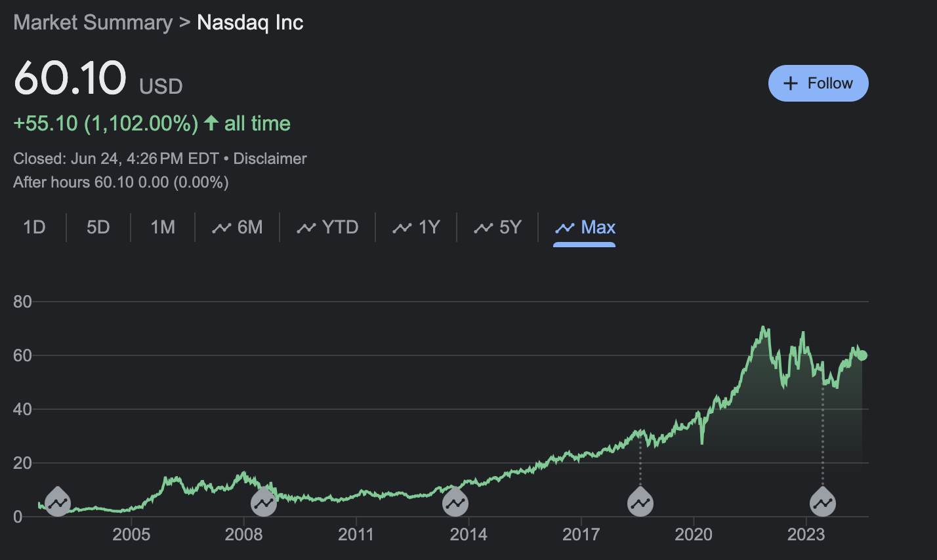The image size is (937, 560).
Task: Click the blue chart icon beside Max
Action: point(566,227)
